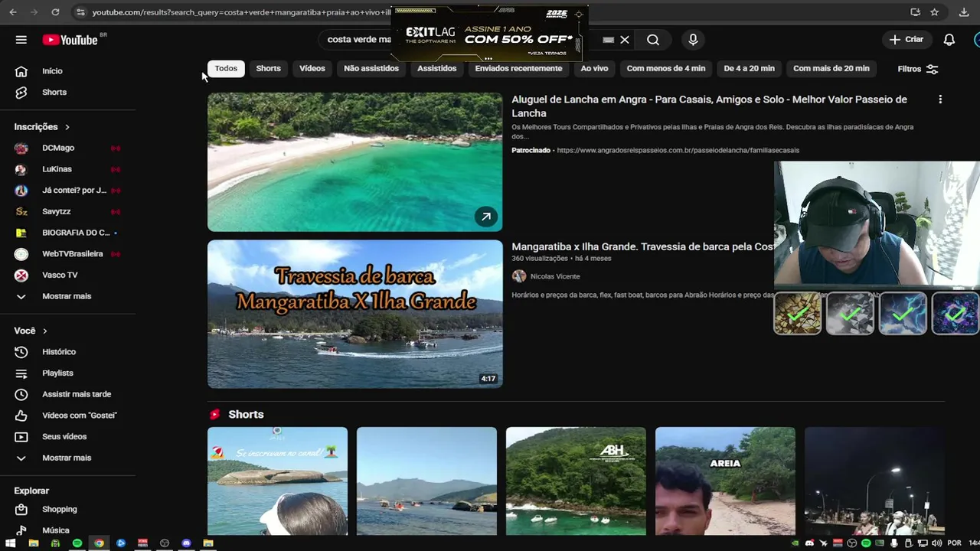Open Spotify from the taskbar

tap(77, 543)
